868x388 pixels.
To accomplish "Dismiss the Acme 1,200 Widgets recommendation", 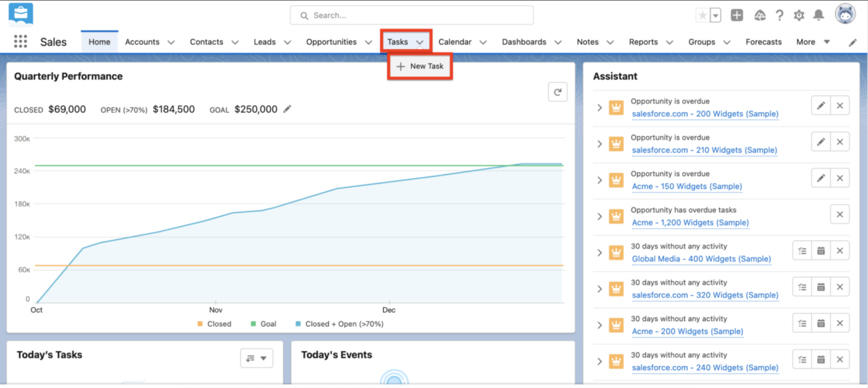I will click(x=840, y=214).
